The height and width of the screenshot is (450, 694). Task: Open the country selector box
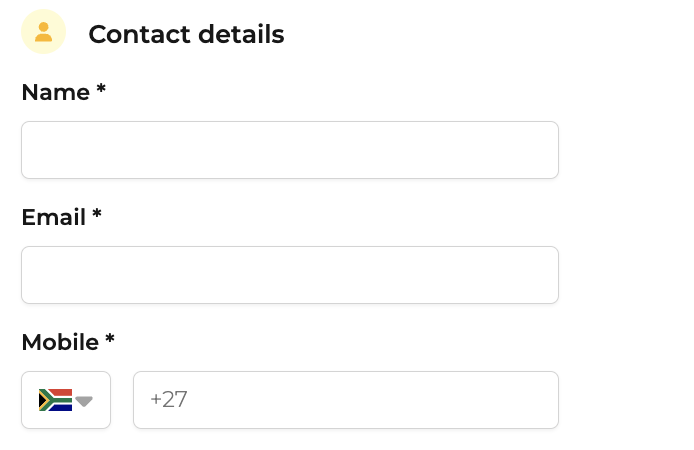click(66, 400)
